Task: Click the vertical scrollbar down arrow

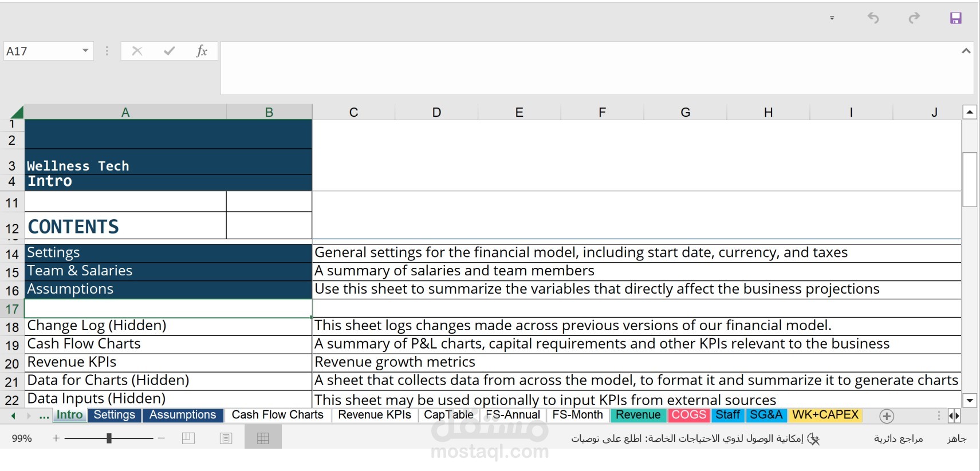Action: [x=969, y=400]
